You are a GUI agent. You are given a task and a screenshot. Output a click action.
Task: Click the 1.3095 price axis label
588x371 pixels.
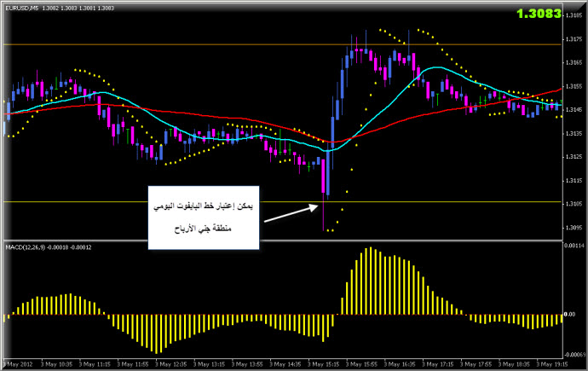pos(574,228)
